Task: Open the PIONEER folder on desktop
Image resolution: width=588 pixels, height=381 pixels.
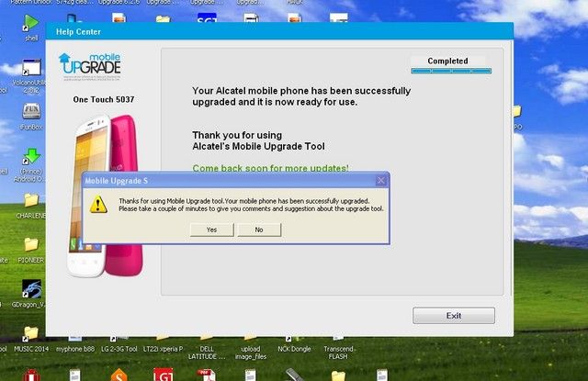Action: [30, 244]
